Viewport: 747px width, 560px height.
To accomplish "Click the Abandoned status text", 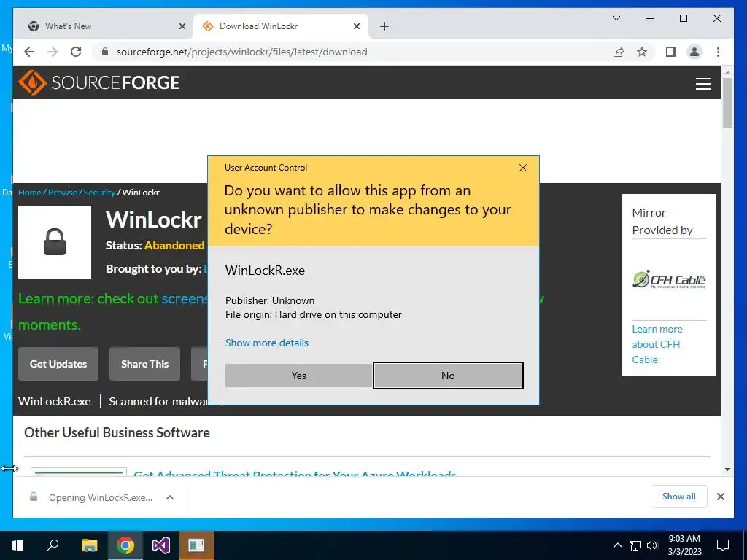I will [174, 246].
